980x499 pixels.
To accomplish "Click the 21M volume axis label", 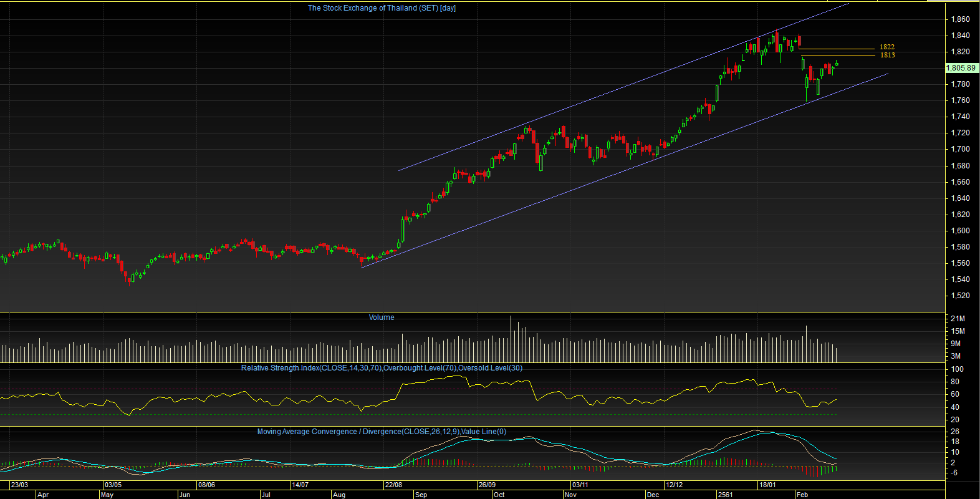I will tap(957, 319).
